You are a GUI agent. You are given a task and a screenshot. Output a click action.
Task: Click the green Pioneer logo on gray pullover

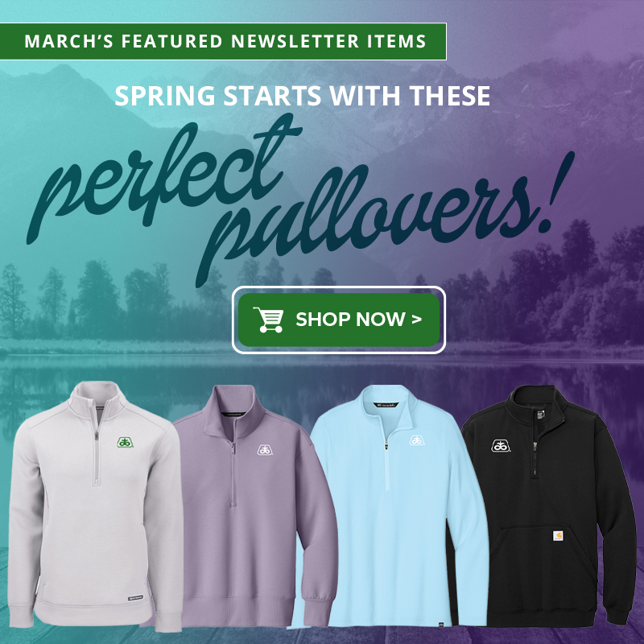pos(125,442)
